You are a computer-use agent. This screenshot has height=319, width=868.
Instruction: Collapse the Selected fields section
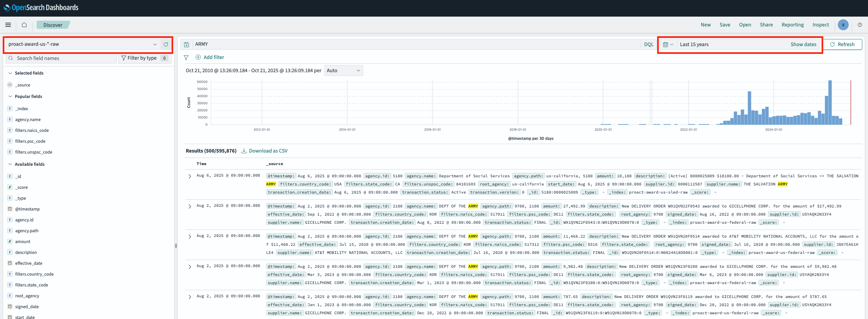click(10, 73)
